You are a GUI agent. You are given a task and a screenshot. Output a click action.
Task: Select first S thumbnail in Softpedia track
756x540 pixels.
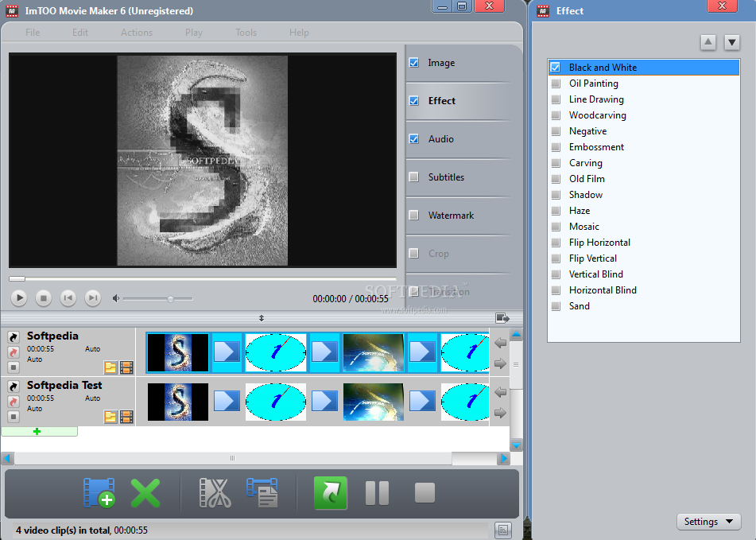tap(178, 352)
